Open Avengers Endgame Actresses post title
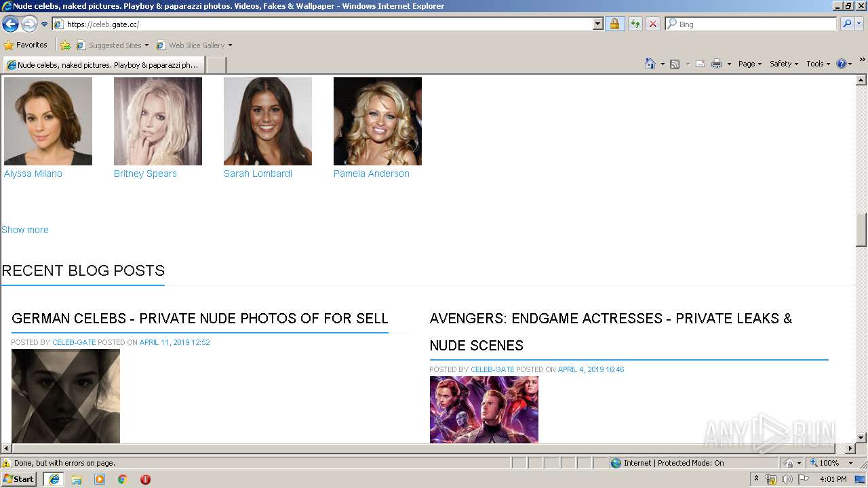The width and height of the screenshot is (868, 488). (x=611, y=332)
